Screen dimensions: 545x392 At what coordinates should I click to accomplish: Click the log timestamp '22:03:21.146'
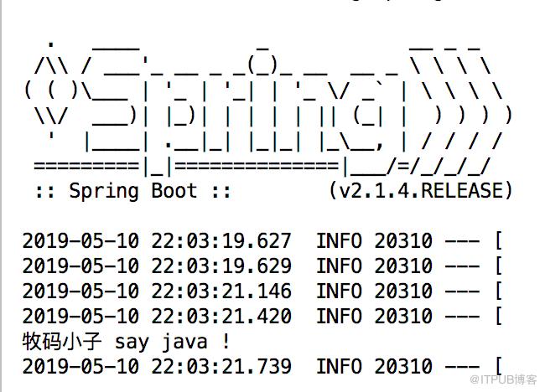(221, 291)
